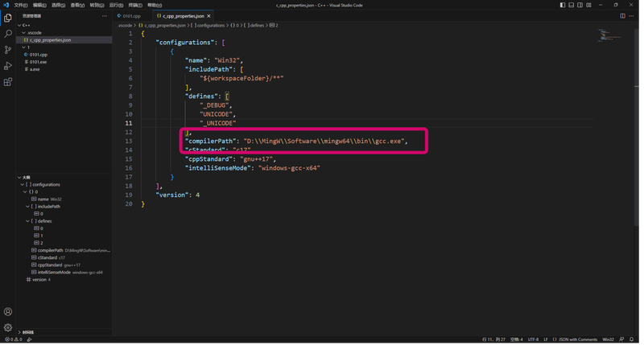The width and height of the screenshot is (644, 345).
Task: Click the line and column status indicator
Action: pos(493,339)
